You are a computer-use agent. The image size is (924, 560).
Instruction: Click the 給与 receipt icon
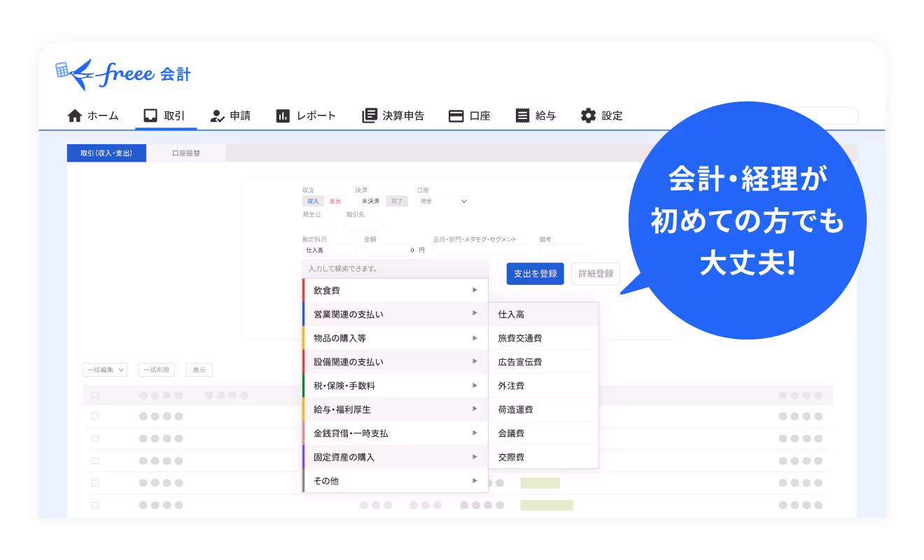click(522, 116)
